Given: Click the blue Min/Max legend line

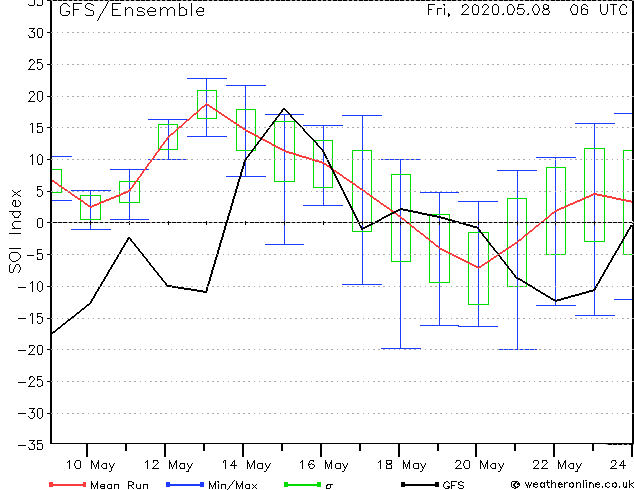Looking at the screenshot, I should pos(185,484).
